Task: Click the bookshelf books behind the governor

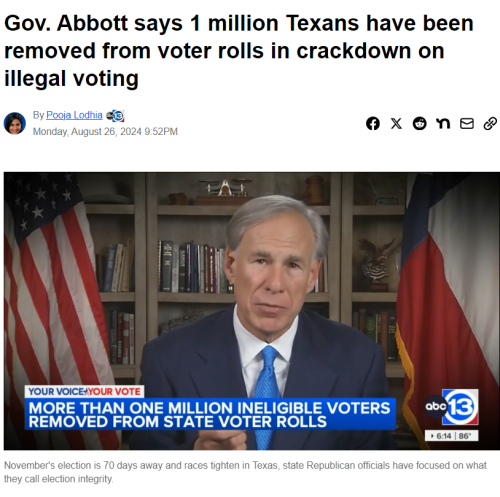Action: 195,267
